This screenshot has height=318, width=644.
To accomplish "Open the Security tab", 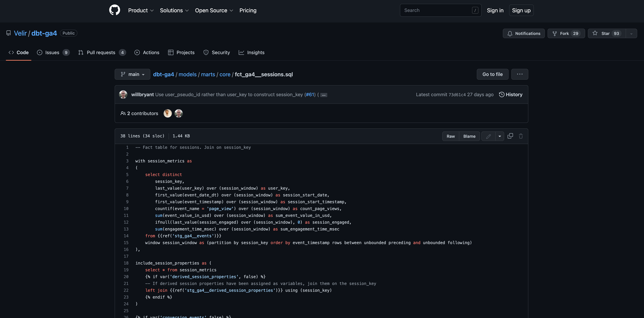I will (217, 53).
